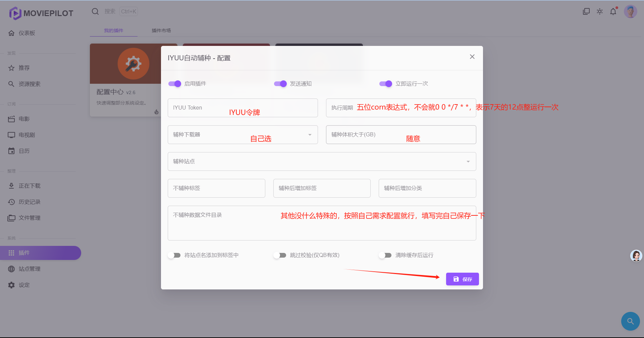This screenshot has width=644, height=338.
Task: Click the MoviePilot logo
Action: coord(41,13)
